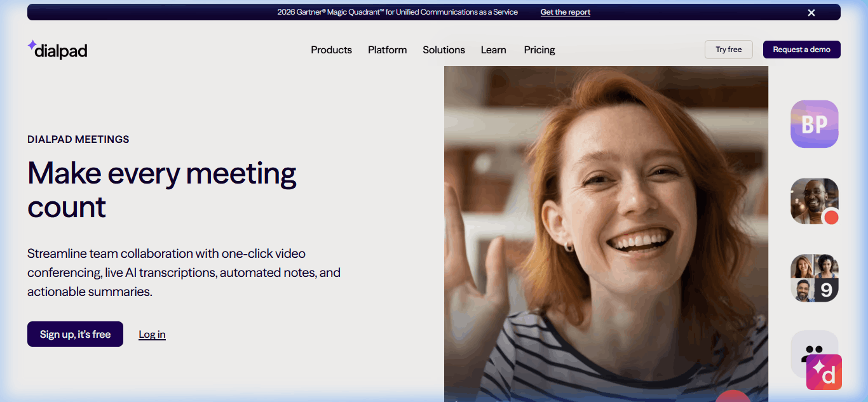Click the Try free button
Viewport: 868px width, 402px height.
729,50
